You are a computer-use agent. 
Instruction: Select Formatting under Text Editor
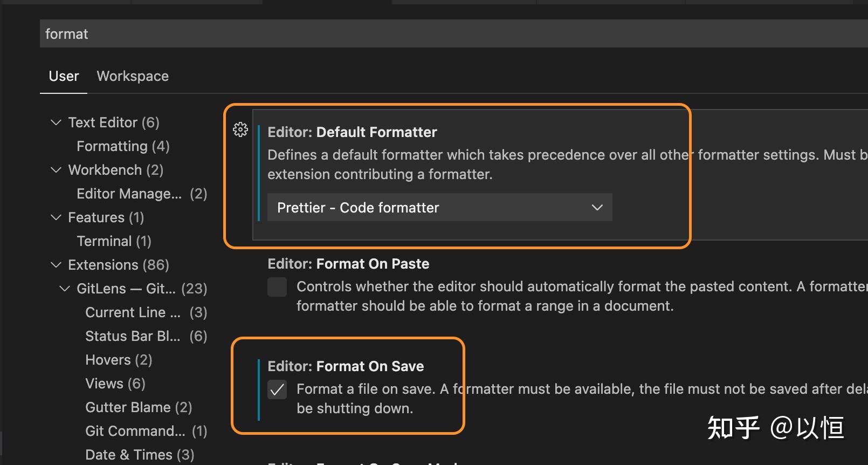click(122, 146)
